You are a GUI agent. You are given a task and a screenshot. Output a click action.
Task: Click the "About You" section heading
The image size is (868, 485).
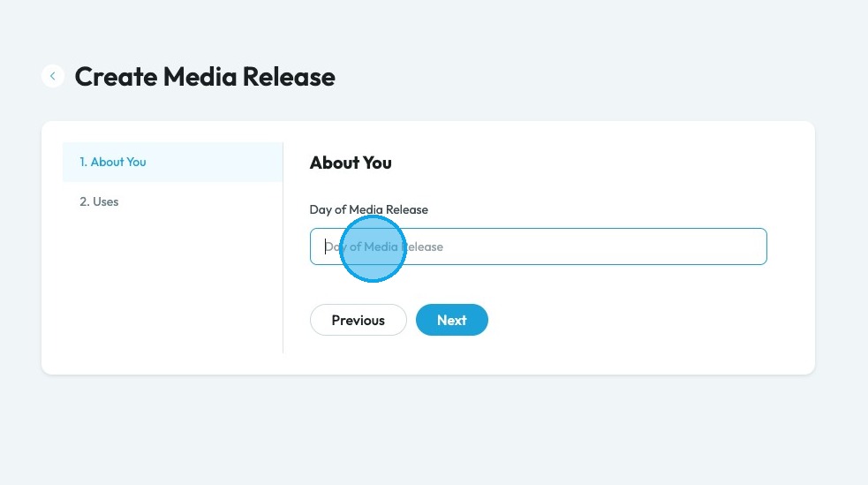pyautogui.click(x=351, y=163)
